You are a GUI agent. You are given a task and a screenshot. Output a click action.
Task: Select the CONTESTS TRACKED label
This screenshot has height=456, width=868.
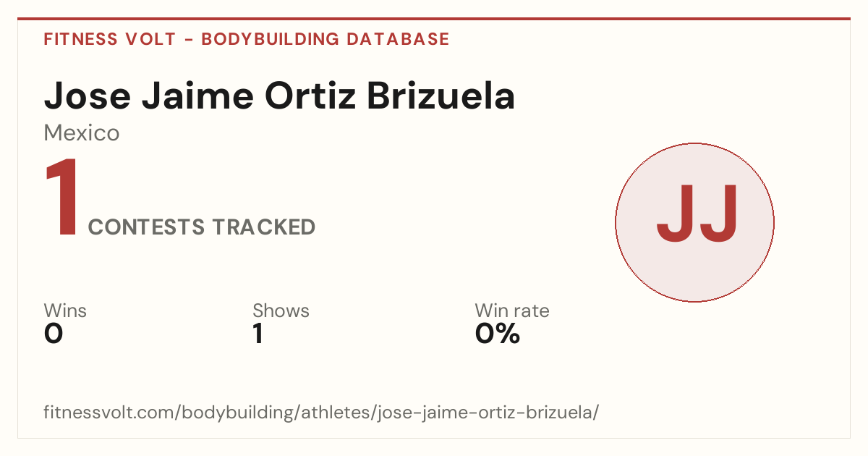click(202, 227)
